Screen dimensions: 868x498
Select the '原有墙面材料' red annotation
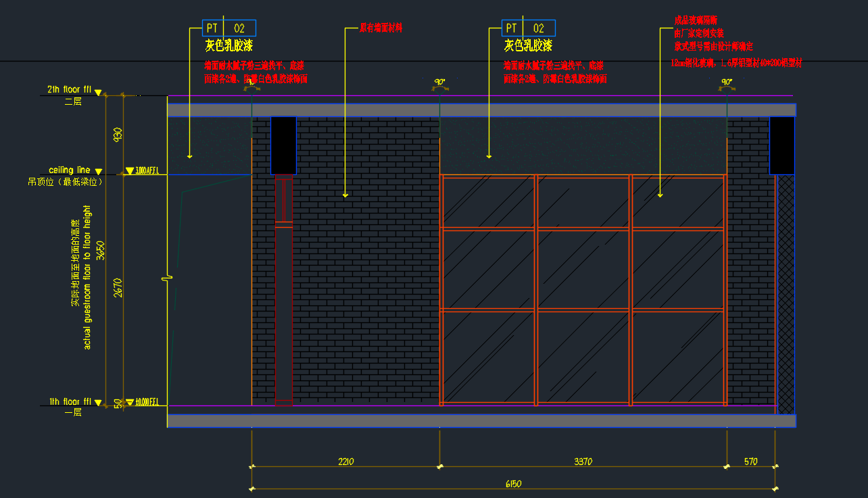point(381,28)
